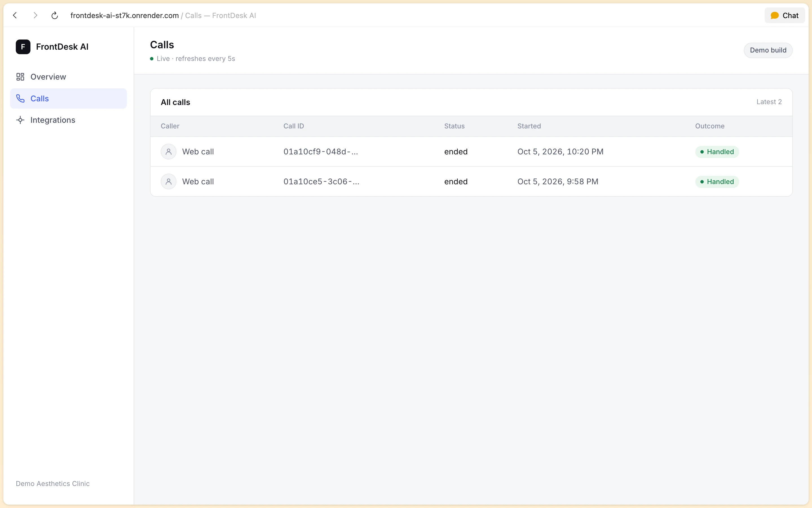This screenshot has width=812, height=508.
Task: Click Demo Aesthetics Clinic footer text
Action: (x=53, y=483)
